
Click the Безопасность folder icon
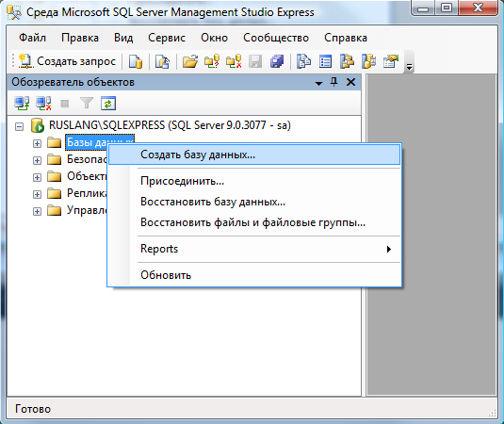coord(54,159)
